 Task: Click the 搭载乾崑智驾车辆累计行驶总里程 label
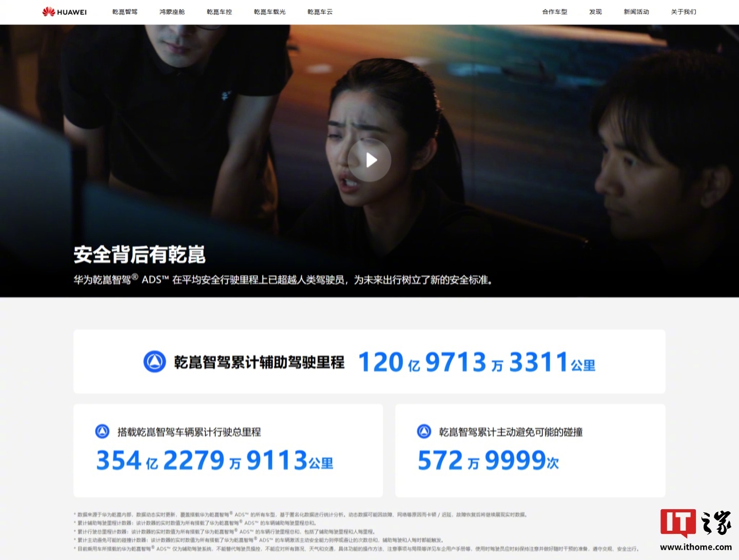(x=189, y=432)
